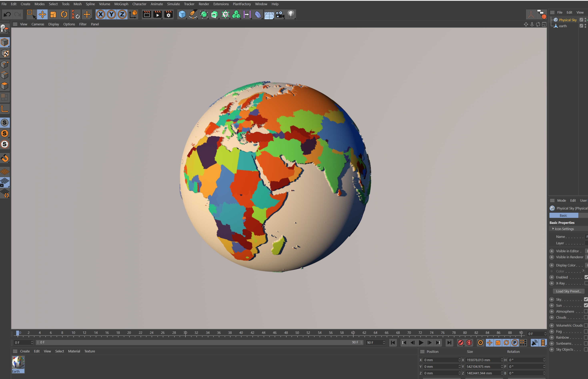Image resolution: width=588 pixels, height=379 pixels.
Task: Expand the Color field disclosure arrow
Action: point(583,271)
